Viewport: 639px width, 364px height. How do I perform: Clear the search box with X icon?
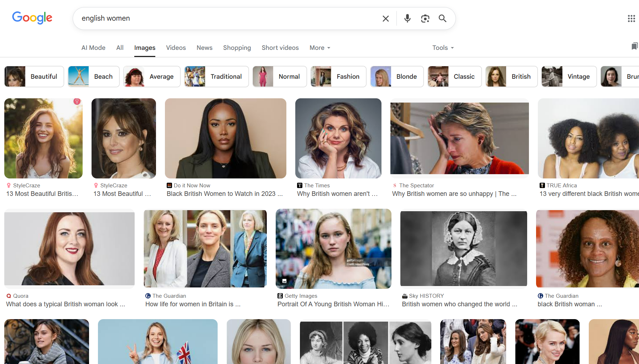coord(385,19)
